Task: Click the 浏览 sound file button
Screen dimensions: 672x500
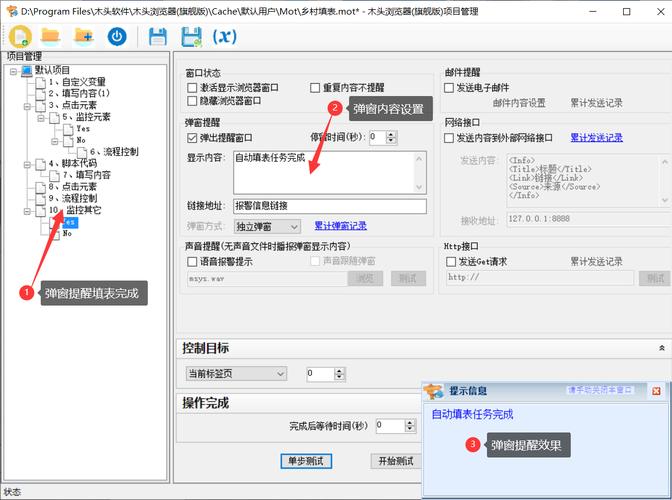Action: tap(366, 278)
